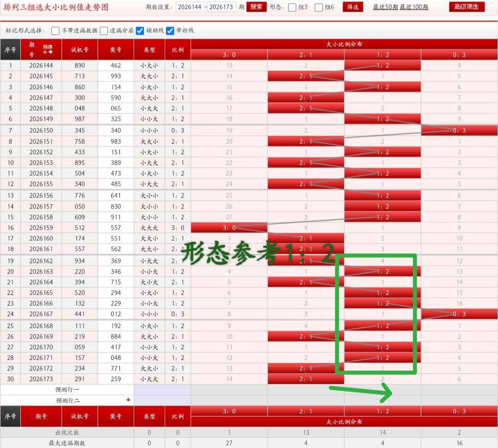Image resolution: width=498 pixels, height=448 pixels.
Task: Click the 预测行一 row label
Action: (x=67, y=389)
